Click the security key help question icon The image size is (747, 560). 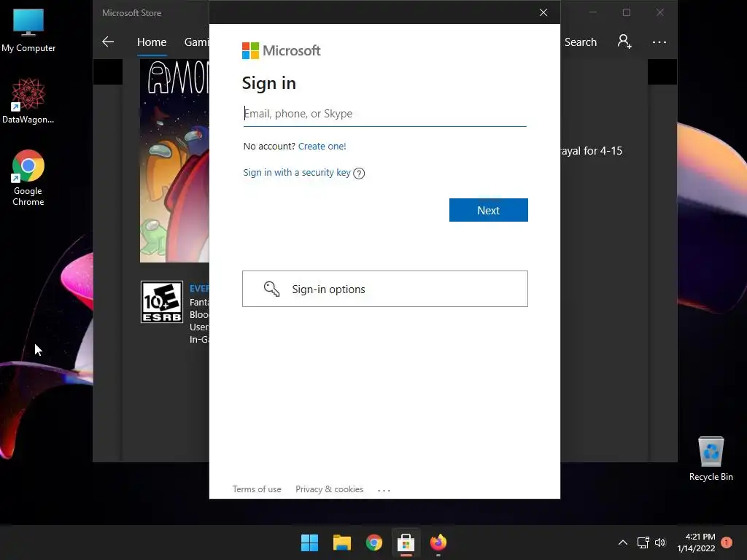[359, 174]
